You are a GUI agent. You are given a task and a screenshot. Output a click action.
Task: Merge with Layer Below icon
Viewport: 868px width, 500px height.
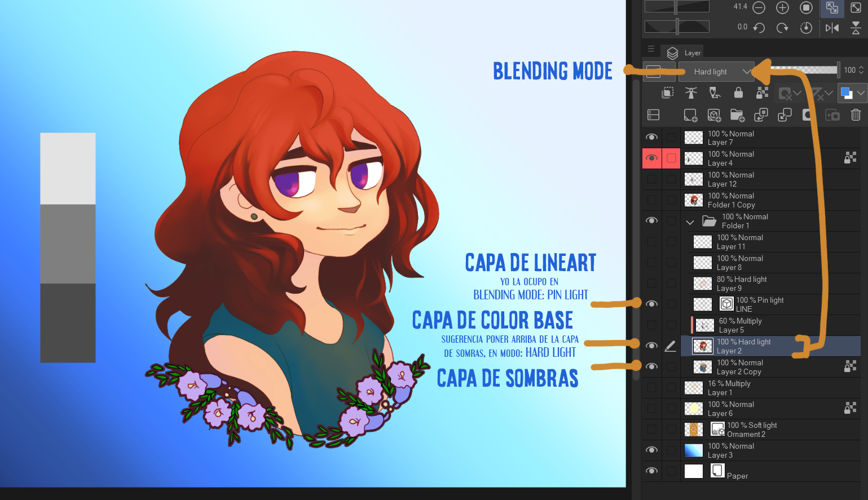click(785, 115)
